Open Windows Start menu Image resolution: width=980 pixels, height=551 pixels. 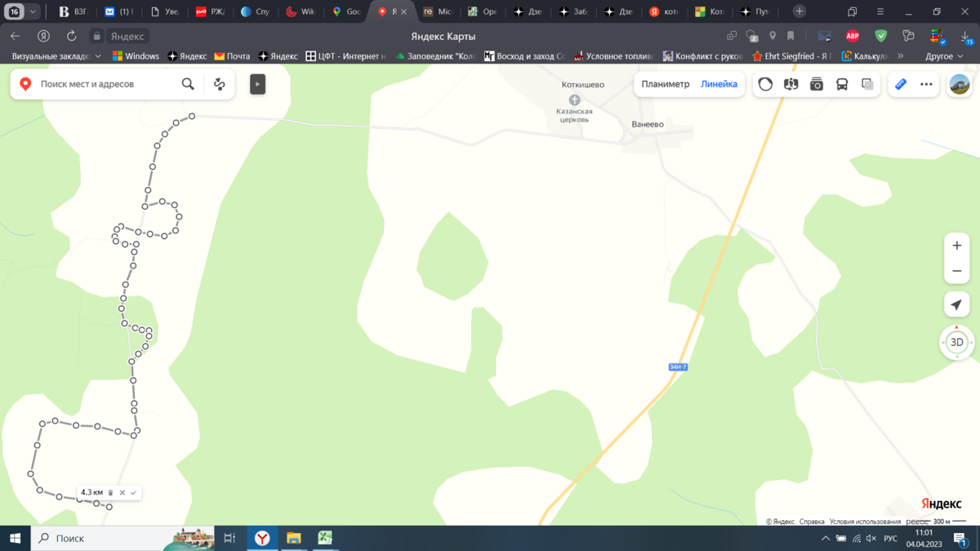tap(15, 538)
